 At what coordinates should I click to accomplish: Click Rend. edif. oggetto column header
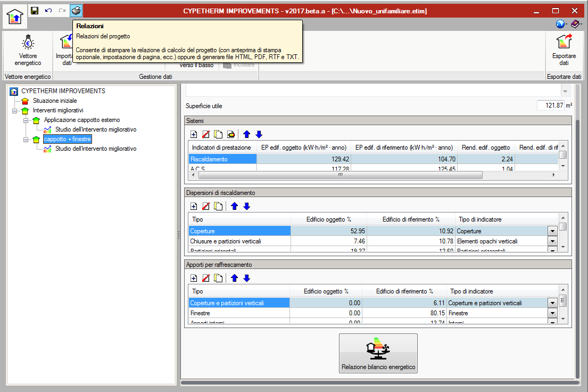tap(486, 148)
